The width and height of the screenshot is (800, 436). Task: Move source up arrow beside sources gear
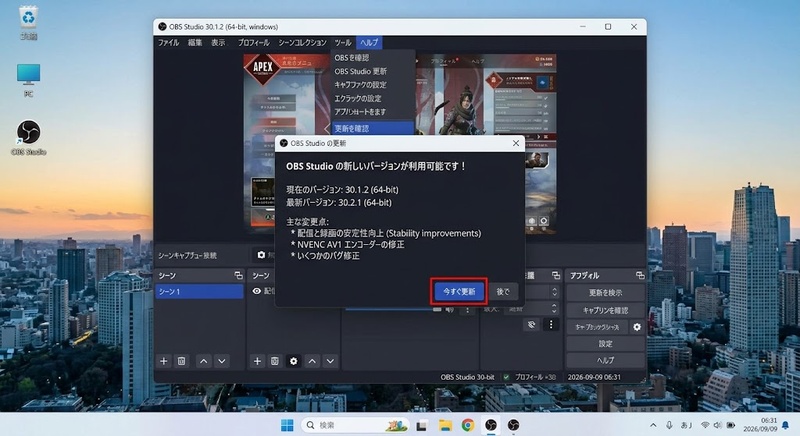(312, 361)
